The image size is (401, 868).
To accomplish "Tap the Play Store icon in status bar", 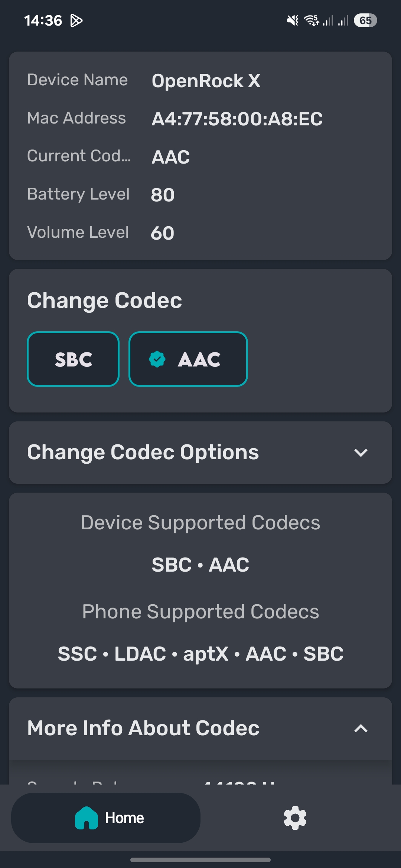I will tap(76, 21).
